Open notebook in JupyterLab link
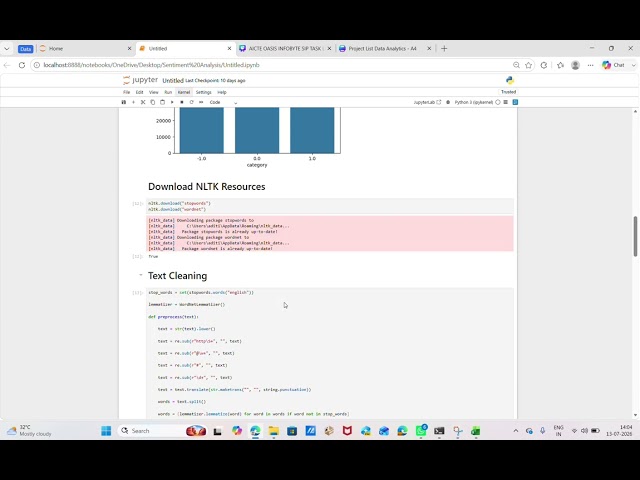 [427, 102]
